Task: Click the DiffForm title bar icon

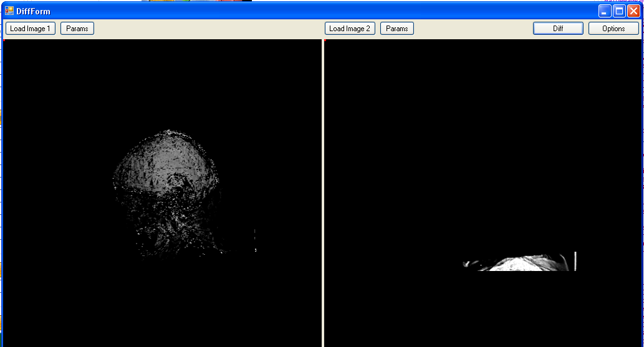Action: pyautogui.click(x=9, y=11)
